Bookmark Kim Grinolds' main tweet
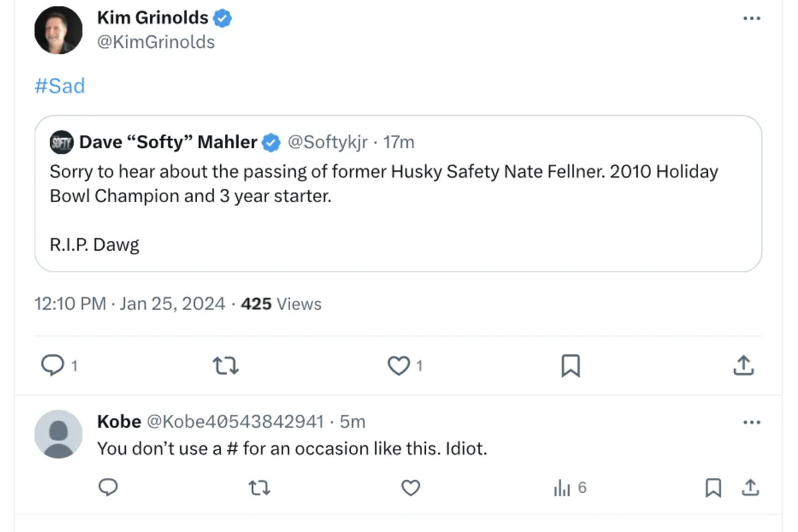 [570, 365]
